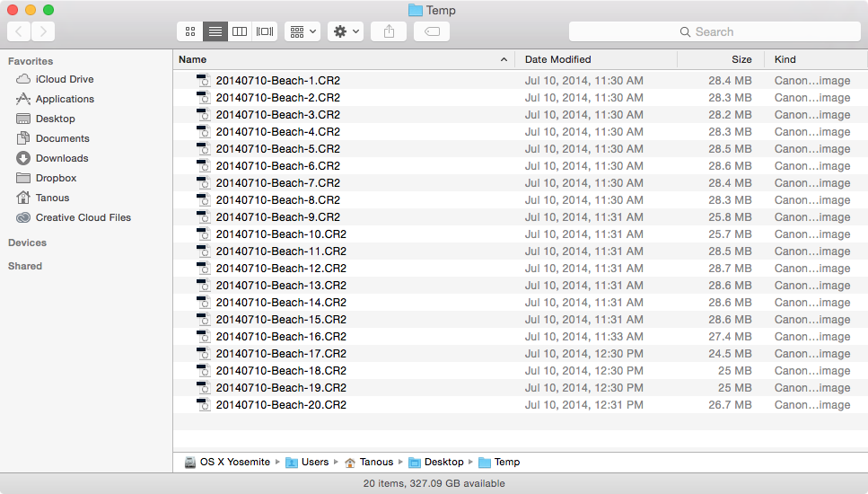
Task: Focus the Search field
Action: point(715,31)
